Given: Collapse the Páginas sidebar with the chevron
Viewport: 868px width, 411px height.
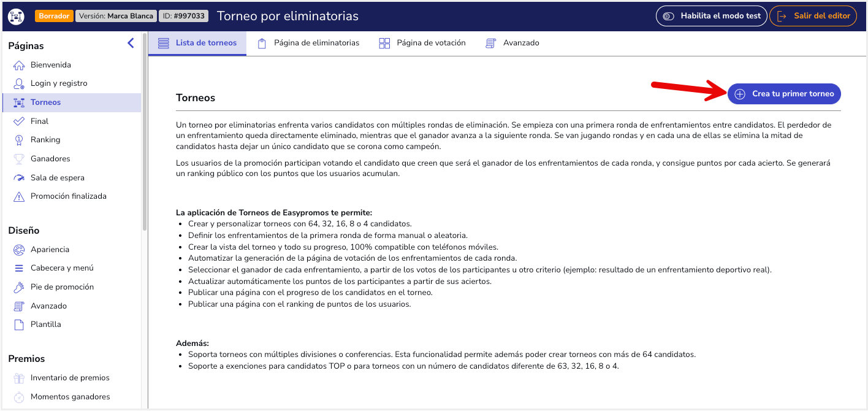Looking at the screenshot, I should pyautogui.click(x=130, y=43).
